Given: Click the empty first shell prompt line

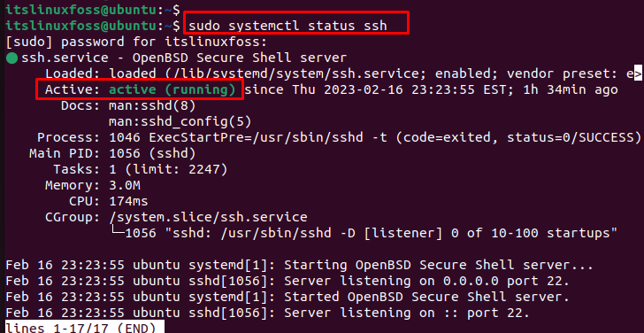Looking at the screenshot, I should tap(93, 9).
